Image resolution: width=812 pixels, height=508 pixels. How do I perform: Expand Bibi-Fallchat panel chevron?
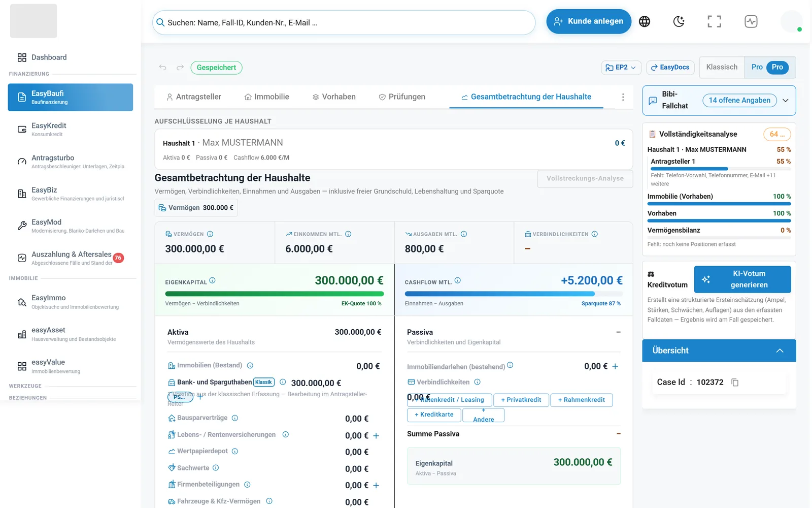click(x=786, y=101)
